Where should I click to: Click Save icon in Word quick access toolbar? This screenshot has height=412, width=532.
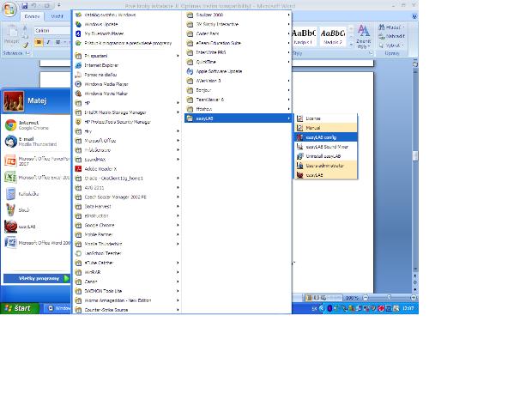tap(25, 6)
